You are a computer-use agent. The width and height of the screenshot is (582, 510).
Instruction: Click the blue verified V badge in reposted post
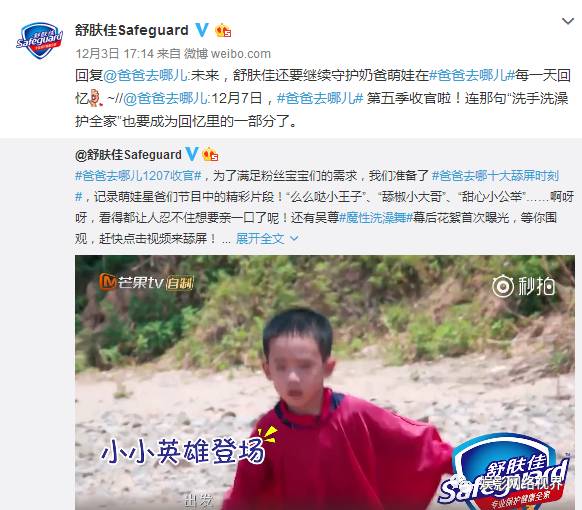(x=192, y=154)
